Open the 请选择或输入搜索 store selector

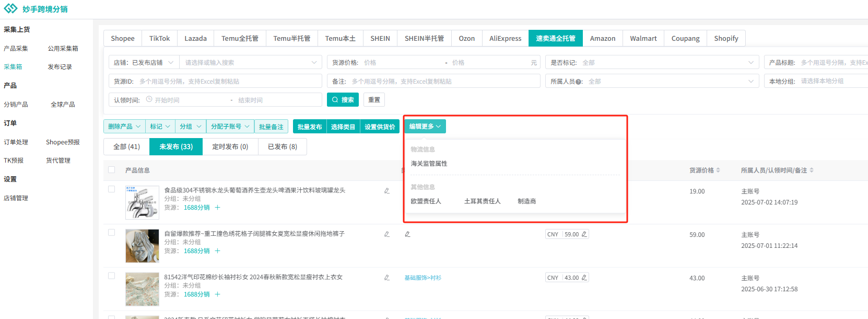(251, 62)
